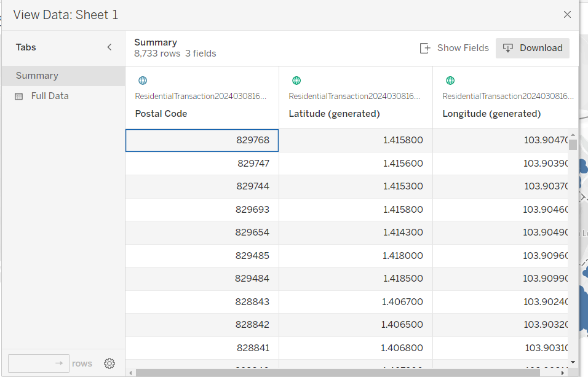Click the Show Fields button

[455, 48]
